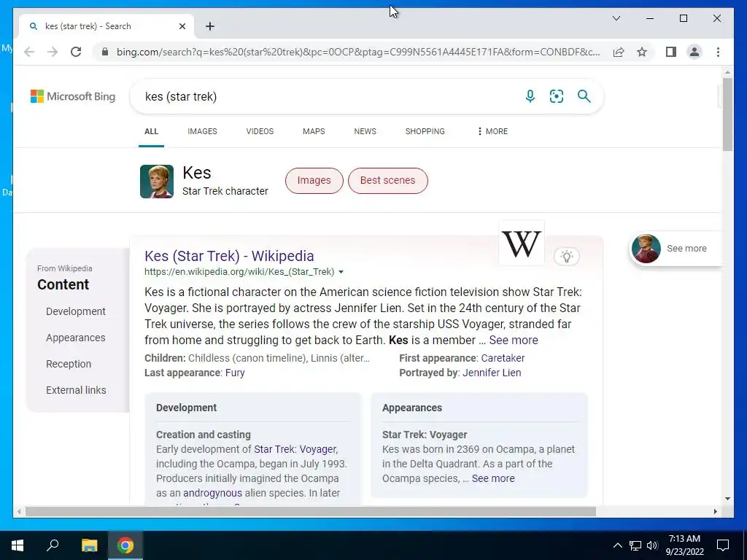Click the magnifier search submit icon
Image resolution: width=747 pixels, height=560 pixels.
pyautogui.click(x=584, y=96)
